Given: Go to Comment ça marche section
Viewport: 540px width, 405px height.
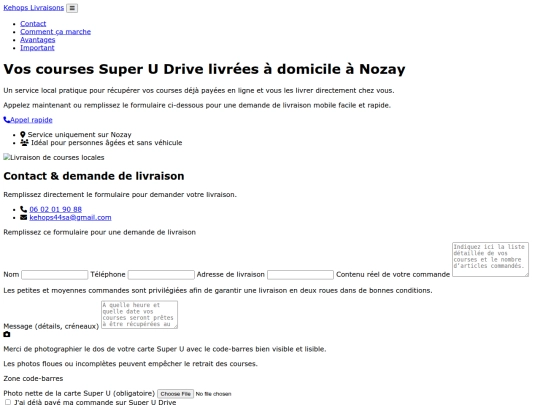Looking at the screenshot, I should coord(55,32).
